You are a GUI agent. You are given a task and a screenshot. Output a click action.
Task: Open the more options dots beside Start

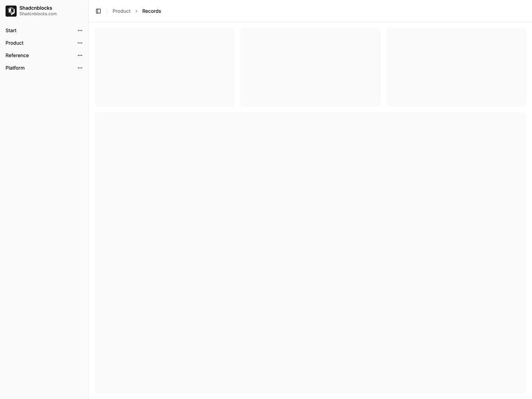click(80, 31)
